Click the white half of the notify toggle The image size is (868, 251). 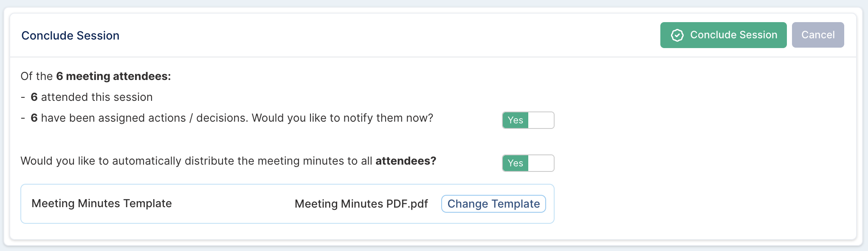[x=541, y=120]
